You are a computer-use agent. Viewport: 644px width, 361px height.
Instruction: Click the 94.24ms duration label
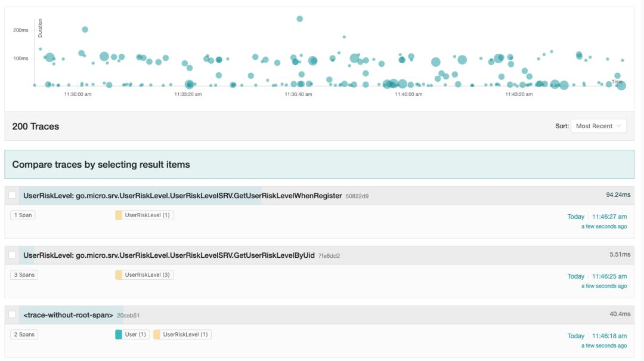click(617, 195)
